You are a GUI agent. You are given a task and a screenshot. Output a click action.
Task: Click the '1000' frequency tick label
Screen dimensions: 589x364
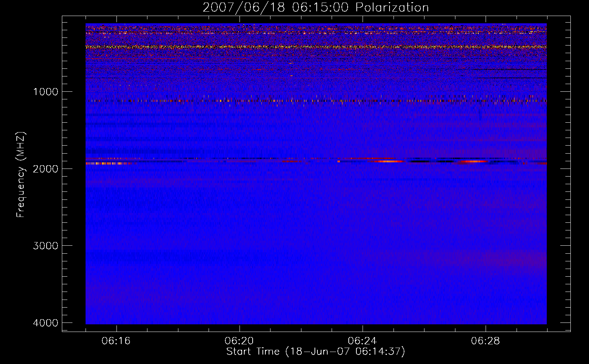tap(46, 91)
